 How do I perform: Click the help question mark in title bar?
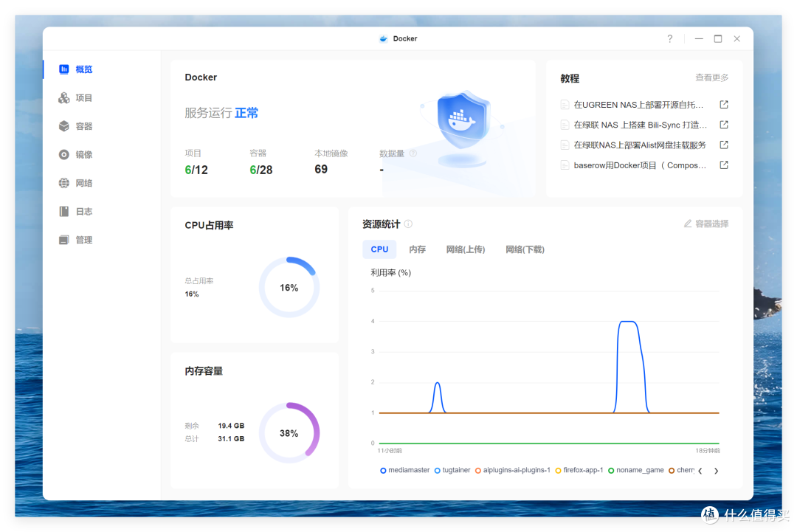[670, 38]
